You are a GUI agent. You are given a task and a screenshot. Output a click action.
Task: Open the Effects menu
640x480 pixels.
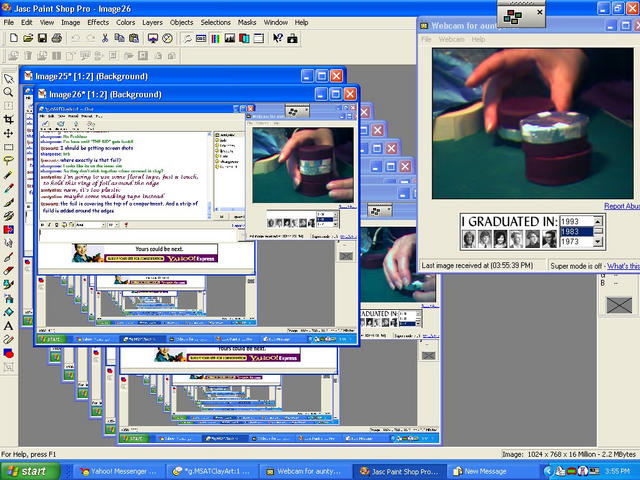point(98,22)
